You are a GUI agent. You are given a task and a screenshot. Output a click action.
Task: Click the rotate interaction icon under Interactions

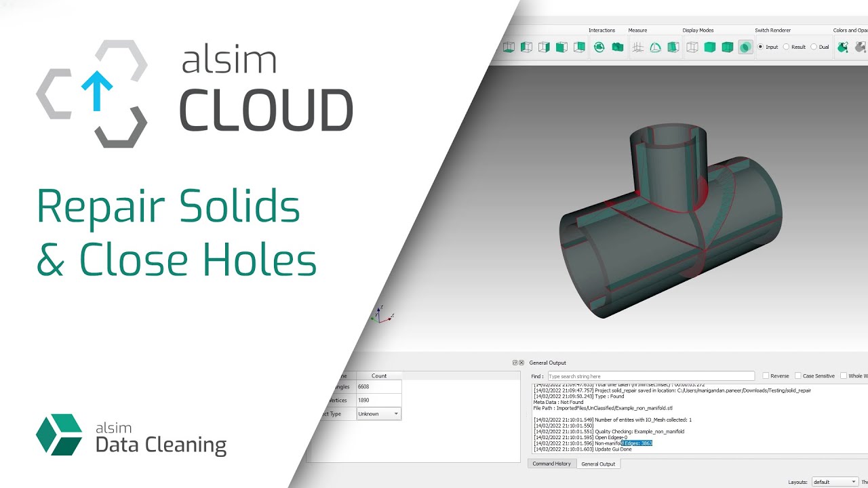pos(599,47)
